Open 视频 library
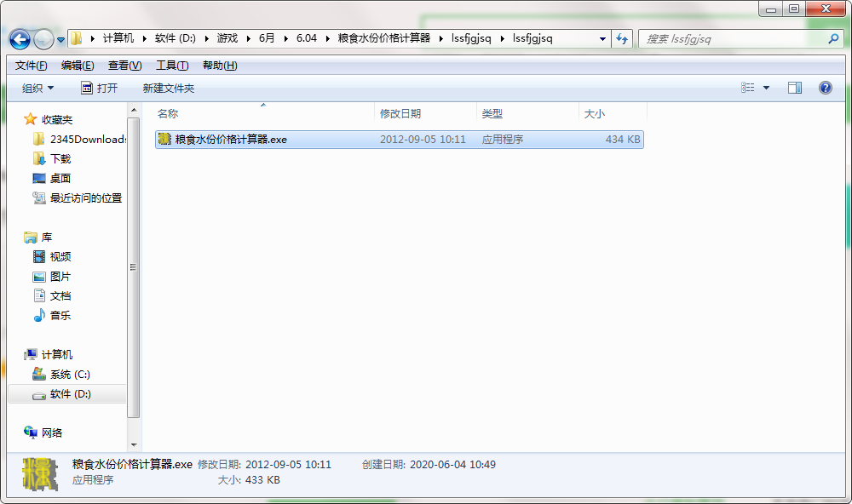The image size is (852, 504). click(x=52, y=257)
